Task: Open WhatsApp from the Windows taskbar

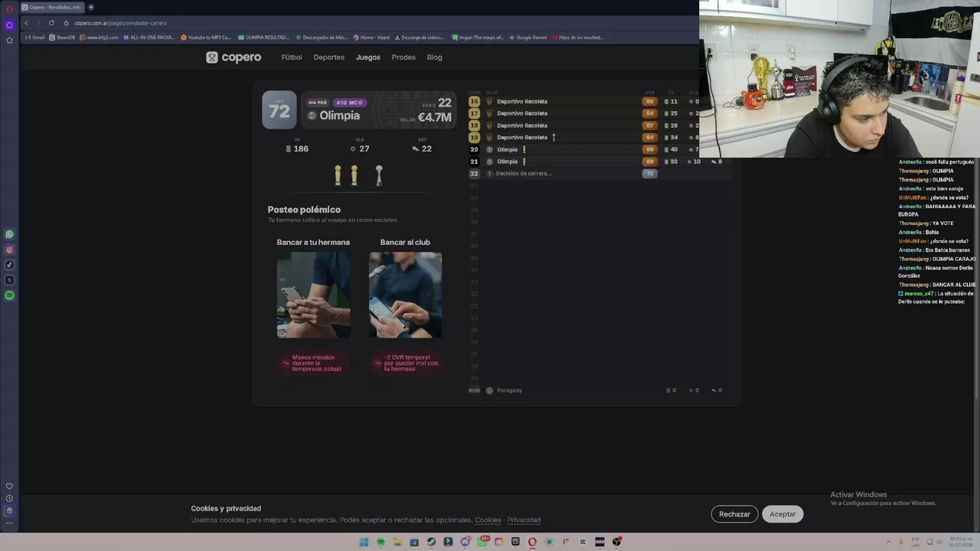Action: [x=482, y=541]
